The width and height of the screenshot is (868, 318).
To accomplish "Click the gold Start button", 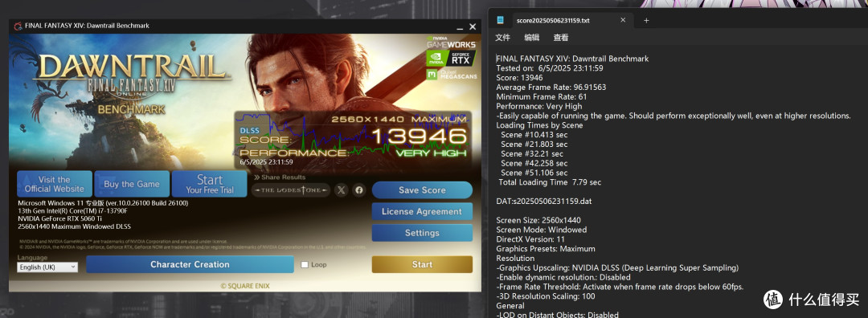I will (x=423, y=264).
